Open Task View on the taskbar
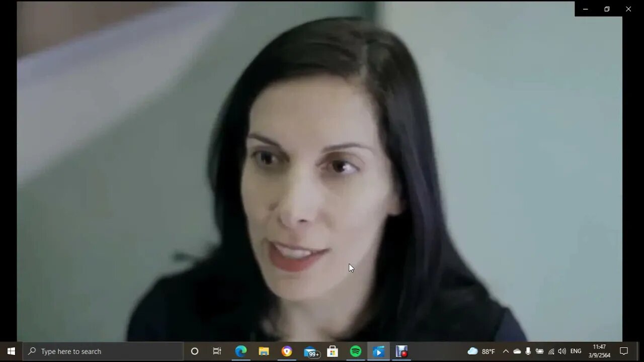This screenshot has height=362, width=644. (217, 351)
